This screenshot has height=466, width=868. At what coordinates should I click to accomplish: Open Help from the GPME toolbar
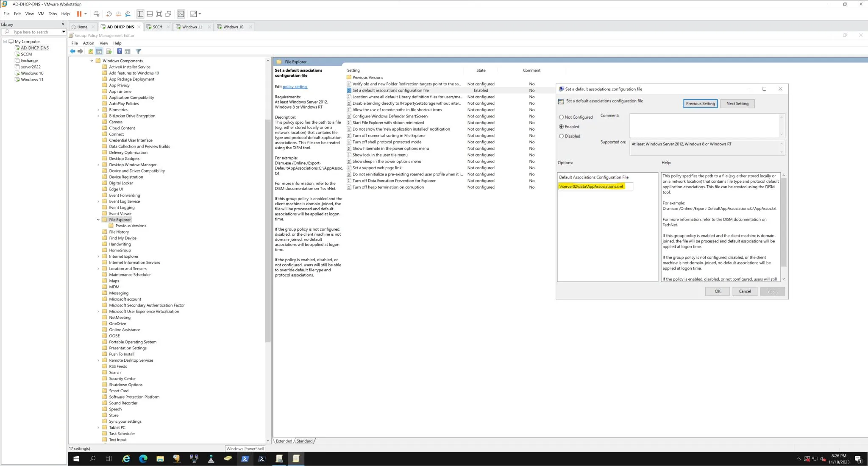(x=120, y=51)
